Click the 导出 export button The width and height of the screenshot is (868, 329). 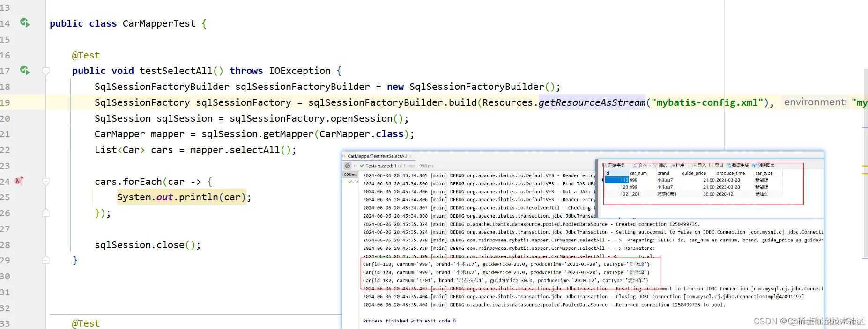point(716,165)
